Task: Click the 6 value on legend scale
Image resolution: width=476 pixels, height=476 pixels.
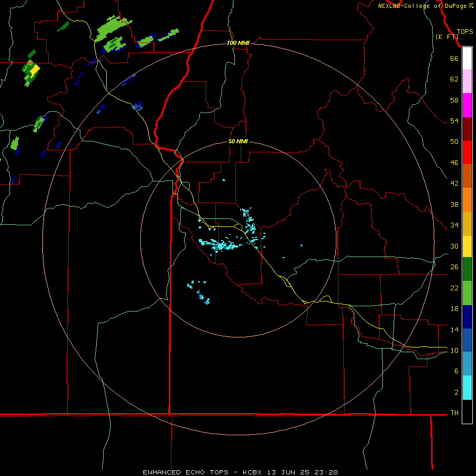Action: click(x=456, y=371)
